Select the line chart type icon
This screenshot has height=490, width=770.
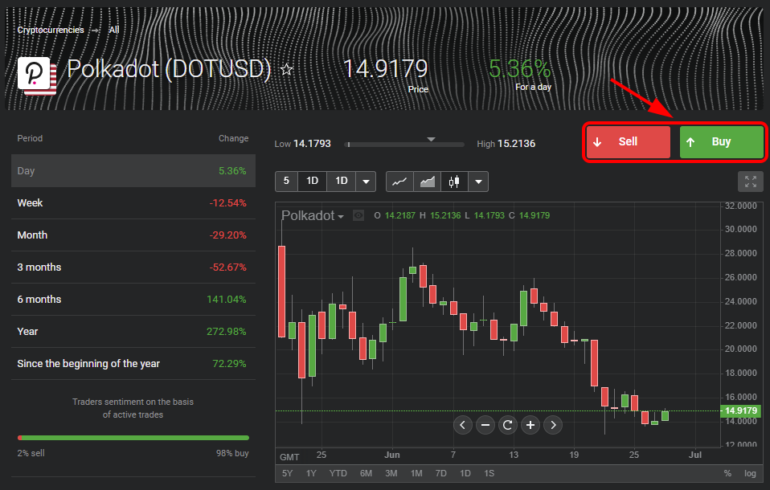click(x=400, y=182)
